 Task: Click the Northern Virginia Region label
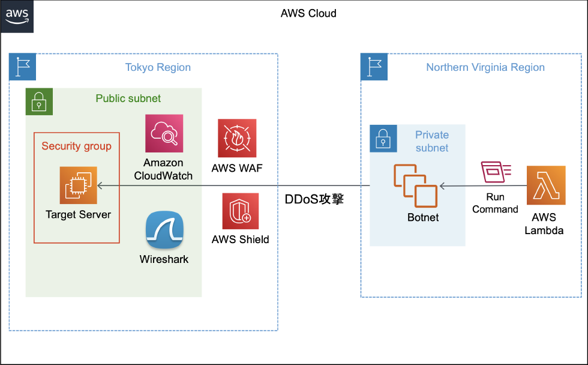485,67
